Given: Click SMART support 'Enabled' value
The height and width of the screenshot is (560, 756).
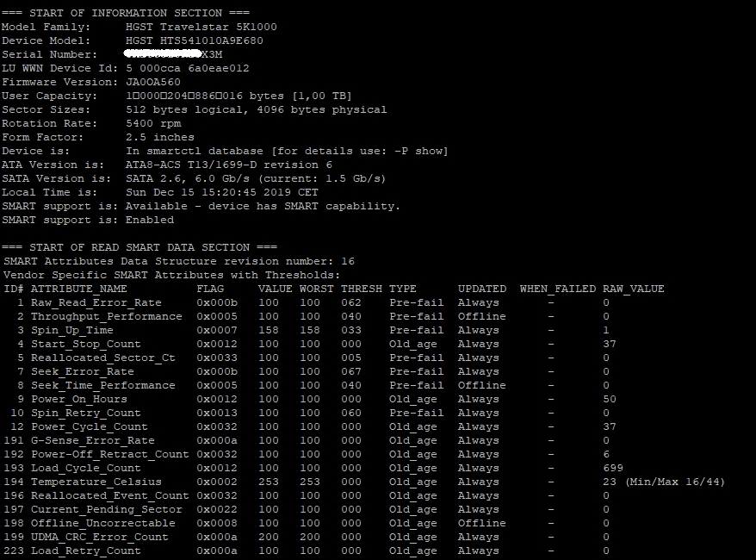Looking at the screenshot, I should point(150,220).
